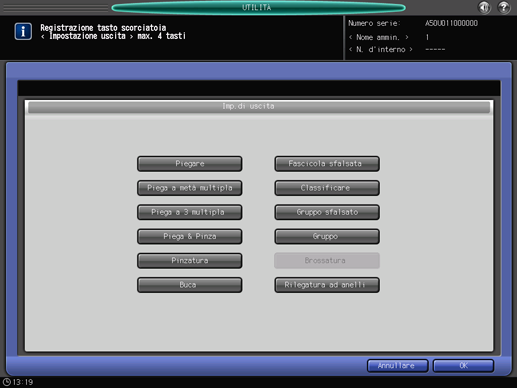Click the greyed Brossatura button
The width and height of the screenshot is (517, 388).
327,261
